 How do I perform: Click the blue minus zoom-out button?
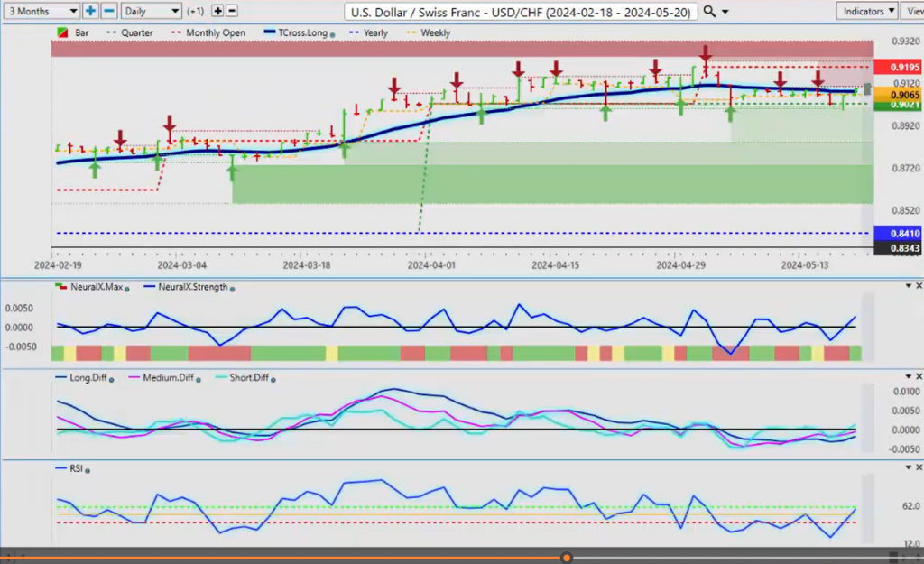coord(108,11)
